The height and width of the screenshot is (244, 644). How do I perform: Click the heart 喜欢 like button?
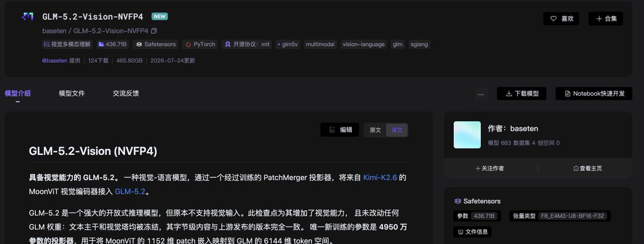561,18
